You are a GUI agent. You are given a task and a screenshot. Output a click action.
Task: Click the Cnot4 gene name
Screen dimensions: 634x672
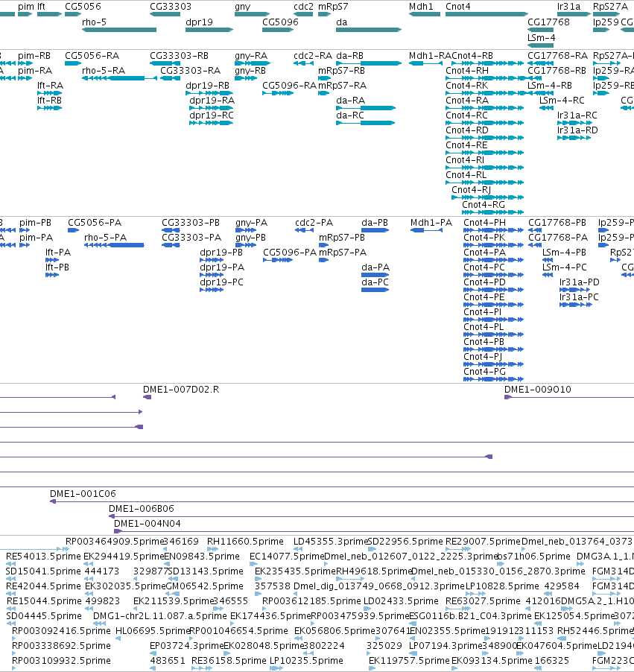[x=458, y=7]
